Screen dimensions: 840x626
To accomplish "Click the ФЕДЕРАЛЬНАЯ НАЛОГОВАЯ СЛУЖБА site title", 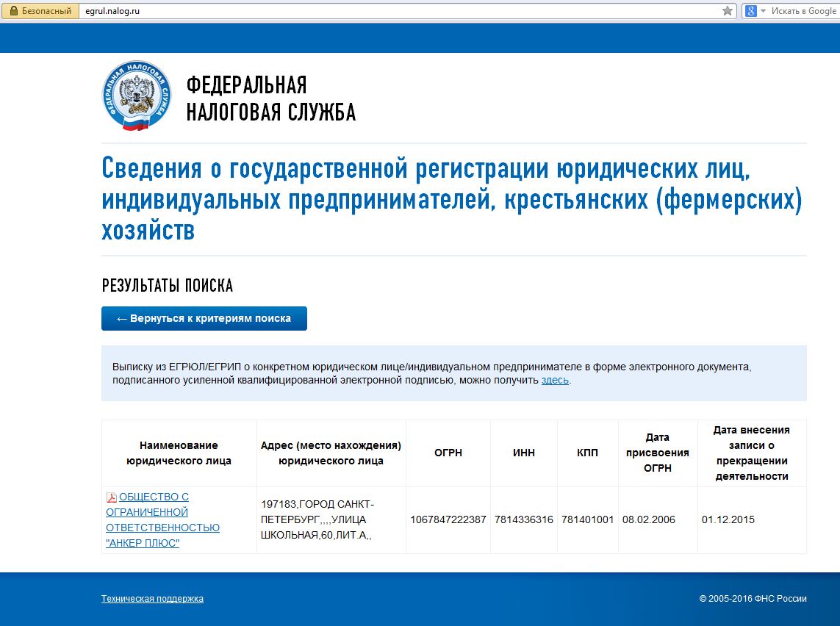I will click(x=270, y=98).
